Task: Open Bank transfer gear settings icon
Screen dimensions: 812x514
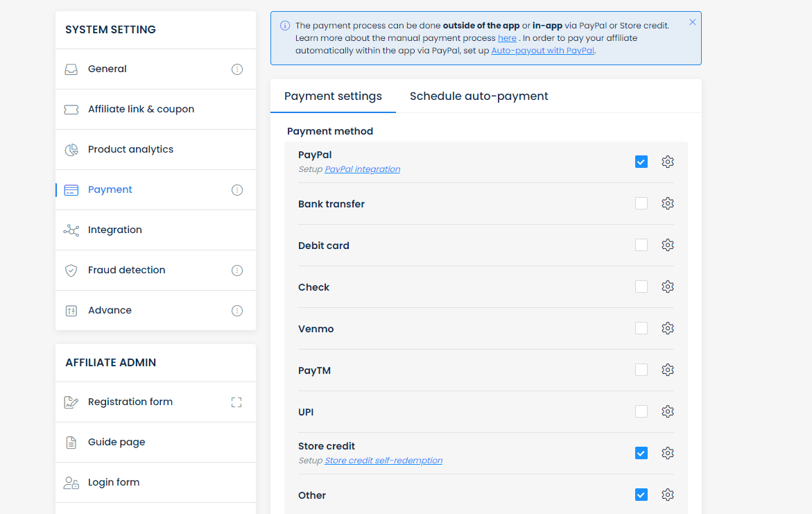Action: [x=668, y=203]
